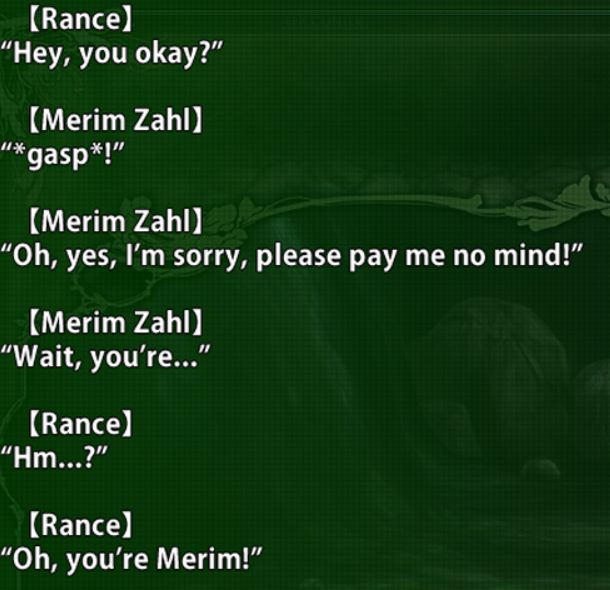Select the line "Oh, you're Merim!"
This screenshot has height=590, width=610.
(131, 560)
